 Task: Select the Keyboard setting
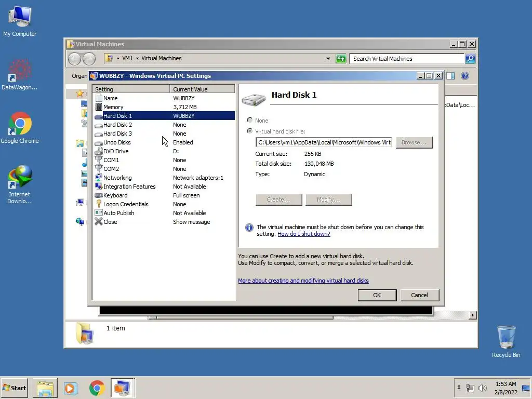click(164, 195)
